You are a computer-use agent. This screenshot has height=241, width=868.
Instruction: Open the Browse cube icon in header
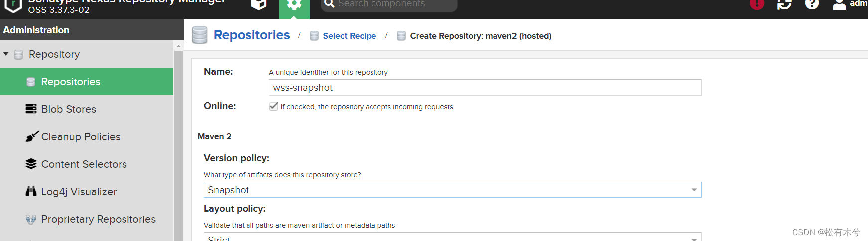(x=258, y=4)
